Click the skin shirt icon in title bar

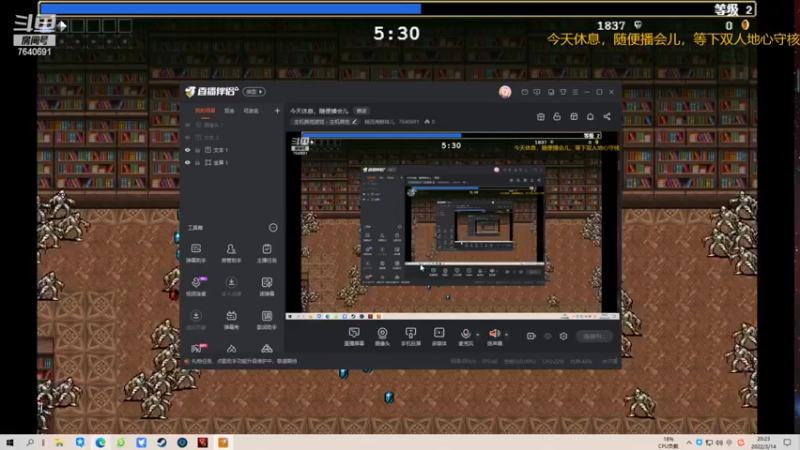click(563, 92)
